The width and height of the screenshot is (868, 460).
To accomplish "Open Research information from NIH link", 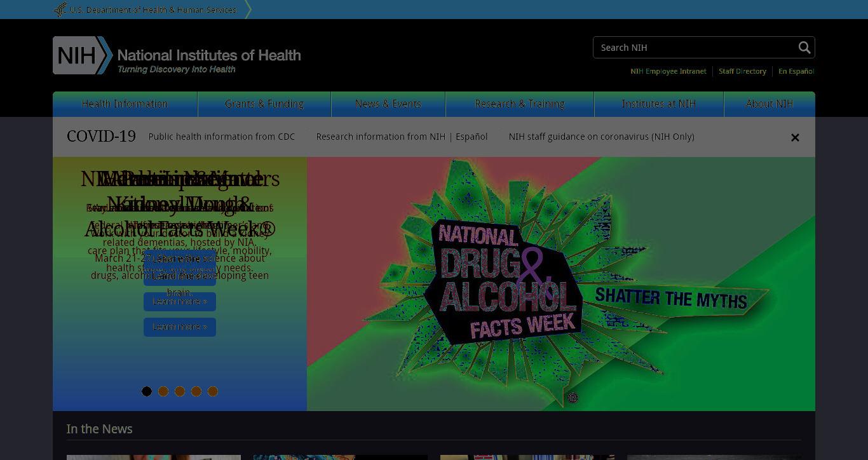I will coord(381,137).
